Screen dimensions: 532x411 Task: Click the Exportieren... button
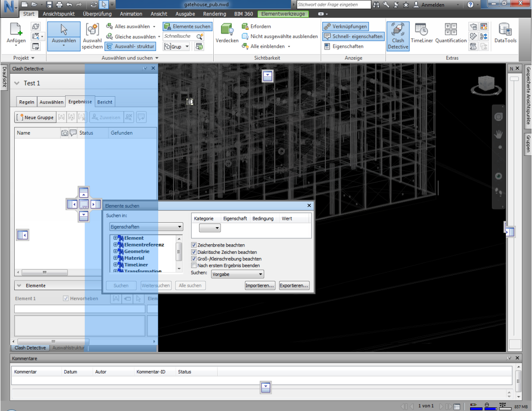coord(294,285)
